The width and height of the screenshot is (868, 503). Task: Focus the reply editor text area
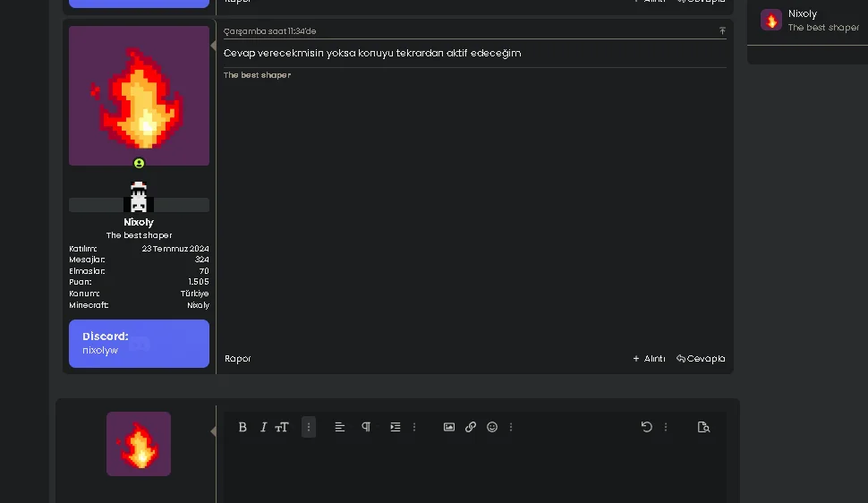475,473
